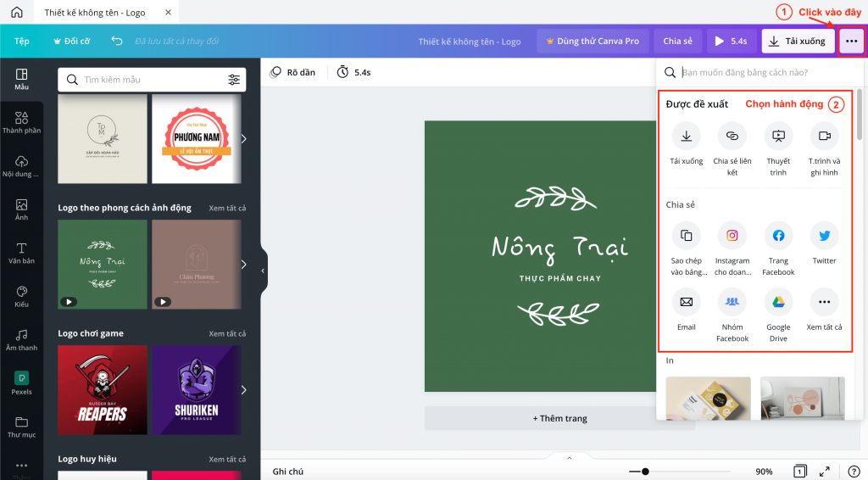Choose the Tải xuống download icon in the share panel
The height and width of the screenshot is (480, 868).
pos(687,136)
